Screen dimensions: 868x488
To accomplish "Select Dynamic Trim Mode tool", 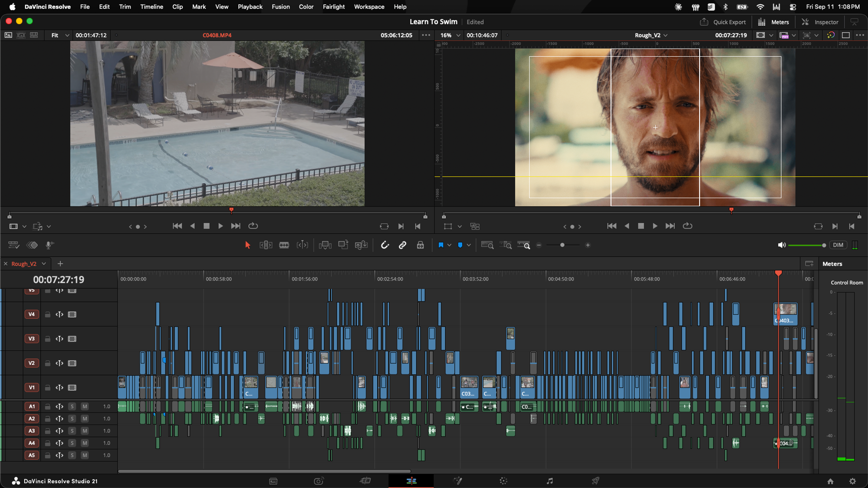I will coord(302,245).
